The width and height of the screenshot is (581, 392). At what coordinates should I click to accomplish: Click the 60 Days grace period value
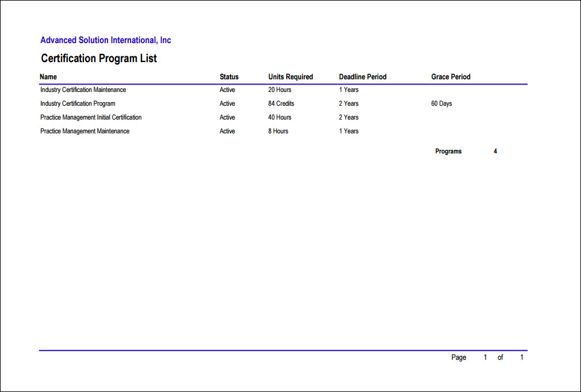(441, 103)
